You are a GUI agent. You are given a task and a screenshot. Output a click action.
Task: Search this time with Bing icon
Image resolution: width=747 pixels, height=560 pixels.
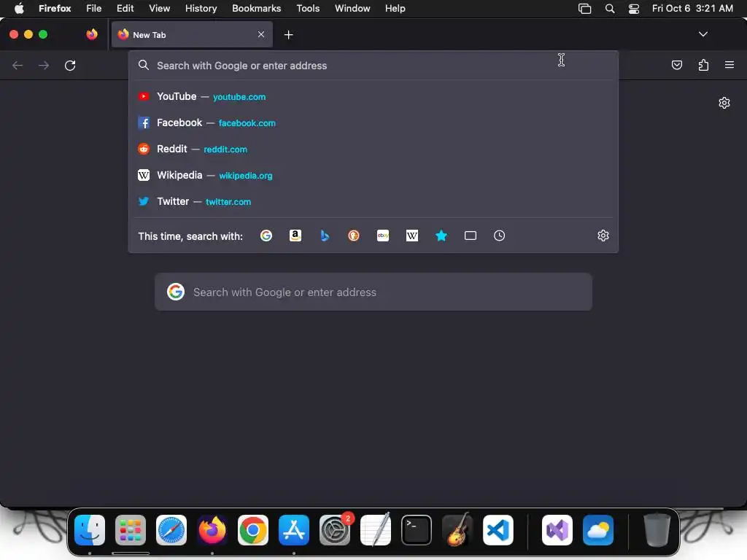point(325,236)
